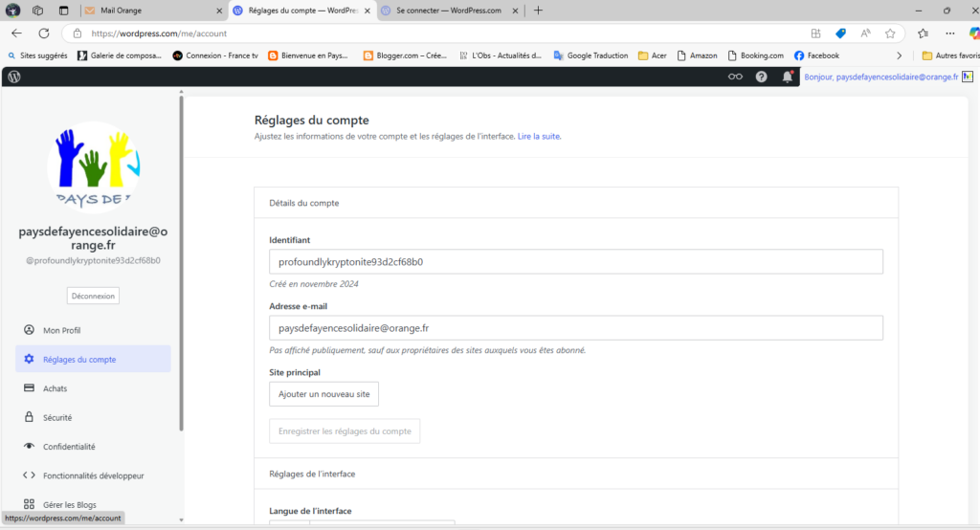Add this page to favorites with the star icon
980x530 pixels.
[x=890, y=33]
